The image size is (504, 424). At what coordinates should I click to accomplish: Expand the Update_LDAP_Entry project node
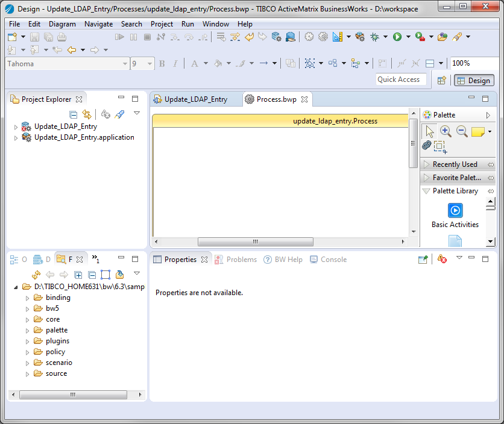(16, 127)
